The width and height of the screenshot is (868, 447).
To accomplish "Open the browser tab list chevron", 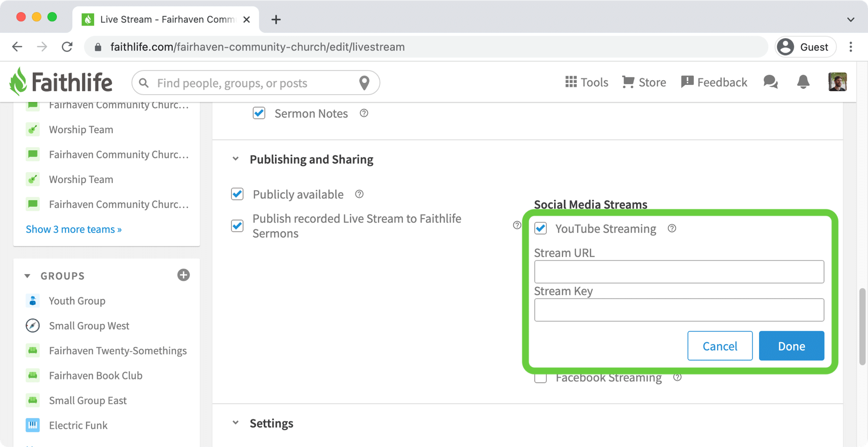I will (851, 20).
